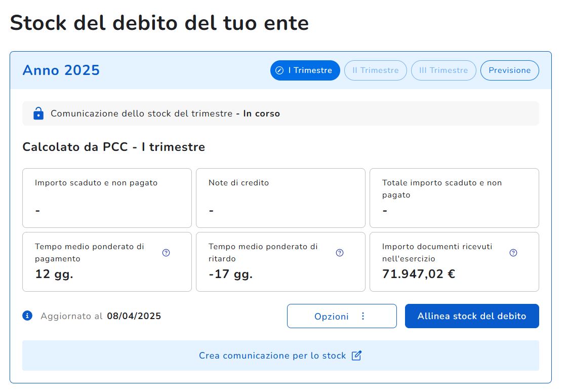Switch to the II Trimestre tab
This screenshot has height=392, width=566.
[x=376, y=70]
